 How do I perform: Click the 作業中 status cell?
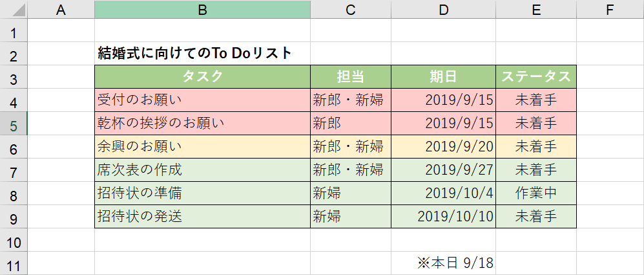coord(535,193)
